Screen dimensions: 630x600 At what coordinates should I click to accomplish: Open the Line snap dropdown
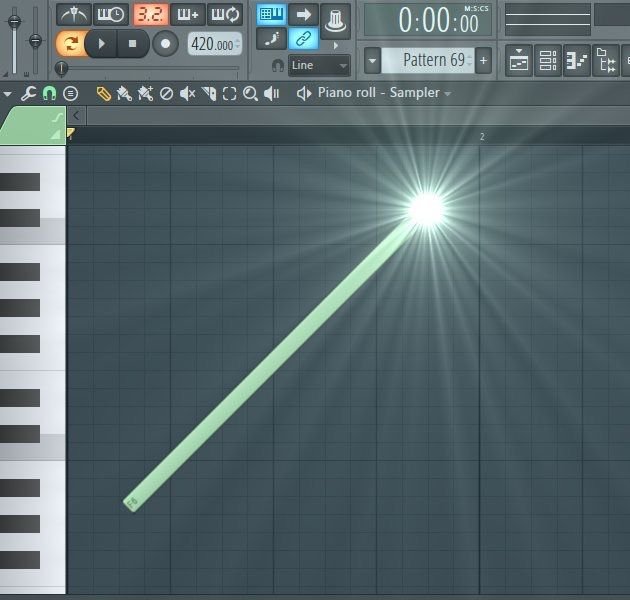coord(319,65)
